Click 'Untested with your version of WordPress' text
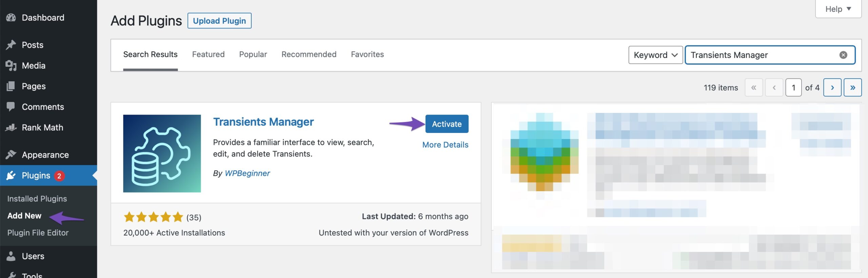868x278 pixels. point(394,233)
